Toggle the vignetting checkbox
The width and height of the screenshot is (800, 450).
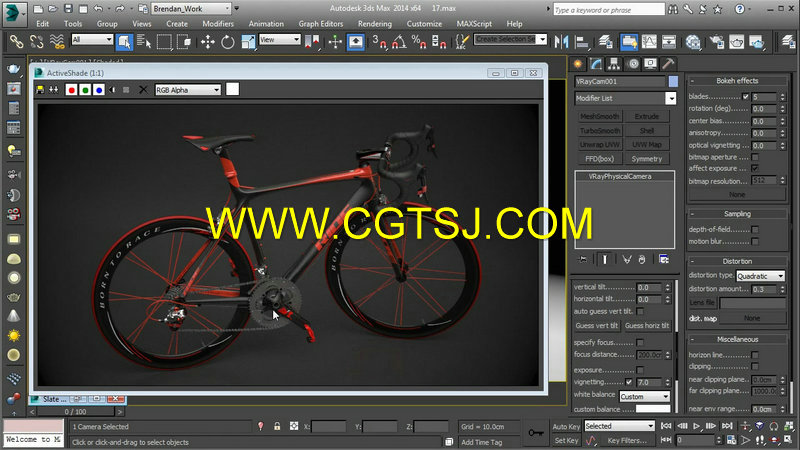pos(629,382)
